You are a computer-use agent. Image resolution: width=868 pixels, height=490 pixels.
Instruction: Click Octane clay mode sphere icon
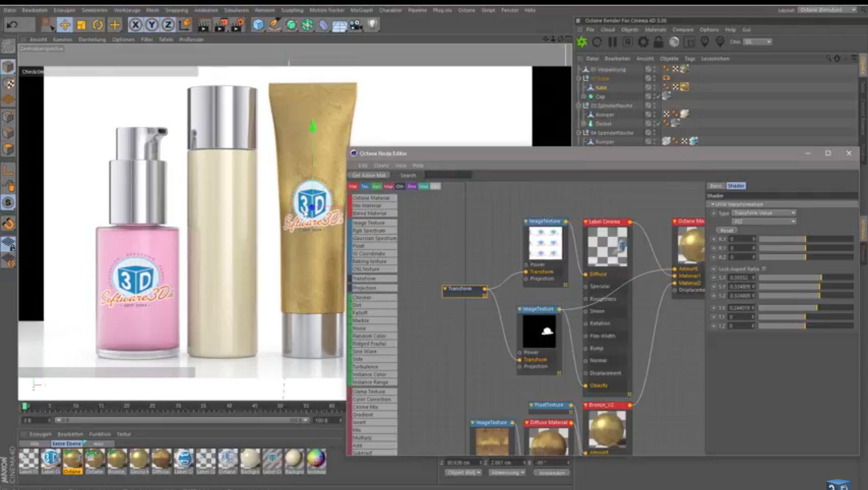click(674, 42)
